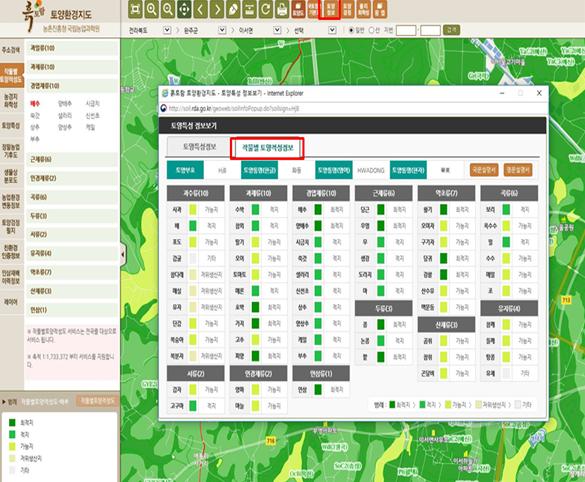The height and width of the screenshot is (482, 585).
Task: Select the 일반 radio button
Action: (351, 30)
